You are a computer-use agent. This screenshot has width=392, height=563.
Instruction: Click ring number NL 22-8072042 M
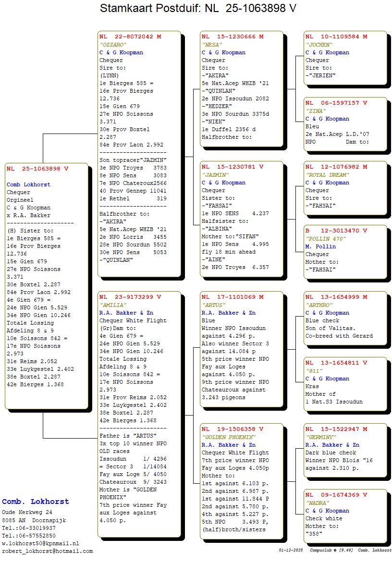coord(130,37)
